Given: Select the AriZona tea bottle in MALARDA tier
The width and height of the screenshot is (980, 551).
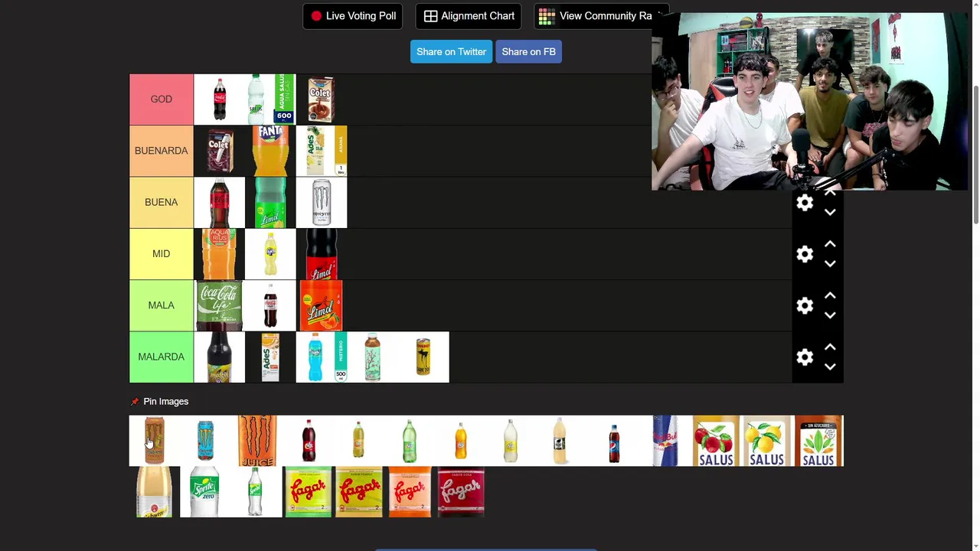Looking at the screenshot, I should click(x=372, y=357).
